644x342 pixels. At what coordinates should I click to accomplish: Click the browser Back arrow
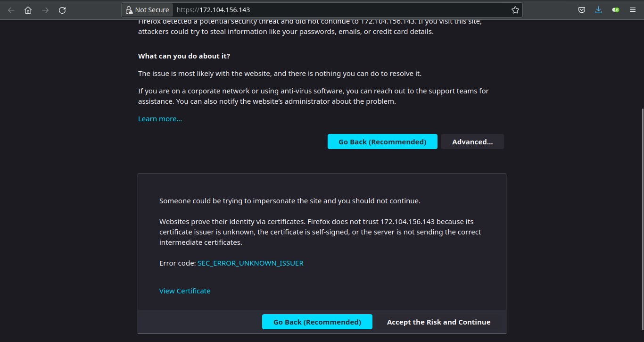(11, 10)
